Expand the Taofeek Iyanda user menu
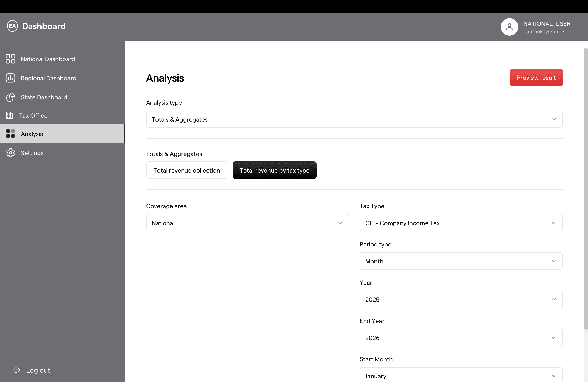Viewport: 588px width, 382px height. tap(543, 32)
